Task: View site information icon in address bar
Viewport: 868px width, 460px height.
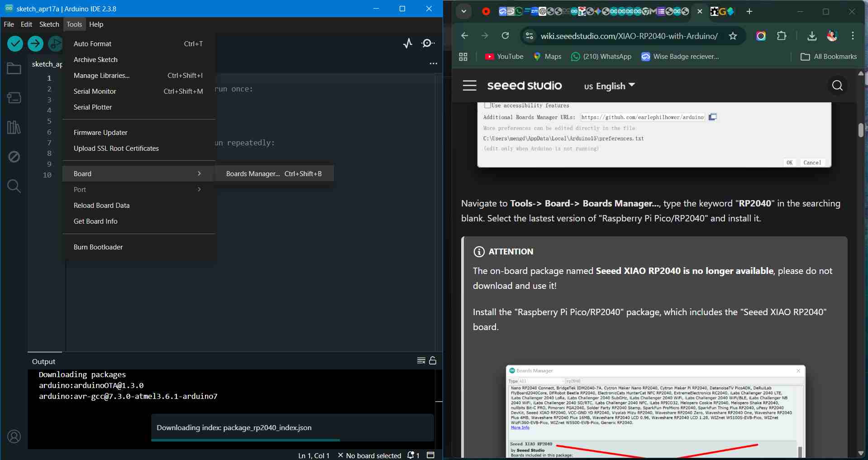Action: point(529,36)
